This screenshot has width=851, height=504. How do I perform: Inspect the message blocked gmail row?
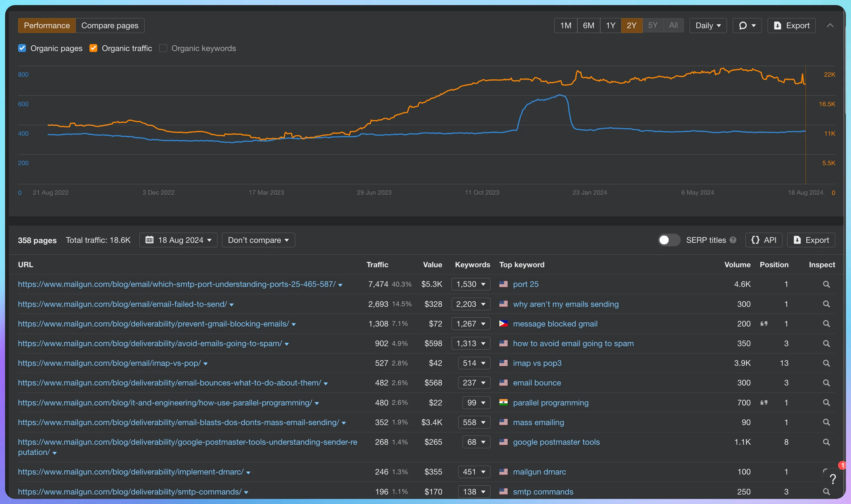(826, 324)
